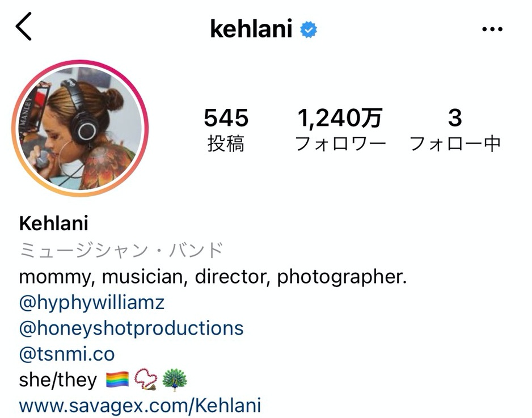Viewport: 532px width, 418px height.
Task: Open the three-dot more options menu
Action: coord(492,29)
